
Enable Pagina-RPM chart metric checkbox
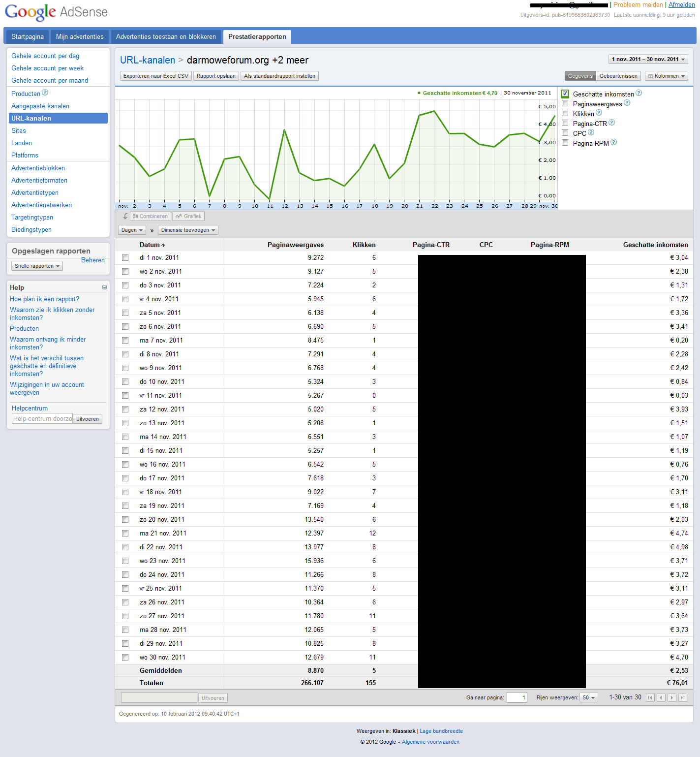(x=565, y=143)
